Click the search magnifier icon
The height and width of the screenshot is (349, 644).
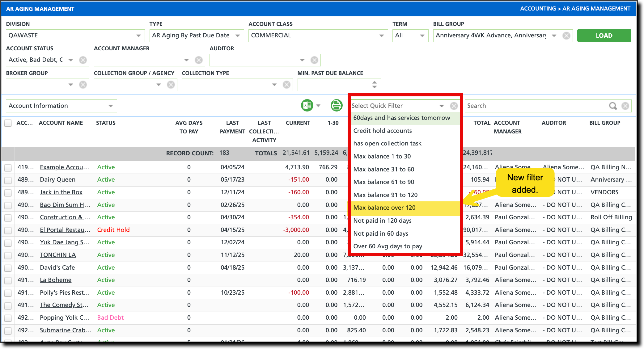[x=612, y=106]
